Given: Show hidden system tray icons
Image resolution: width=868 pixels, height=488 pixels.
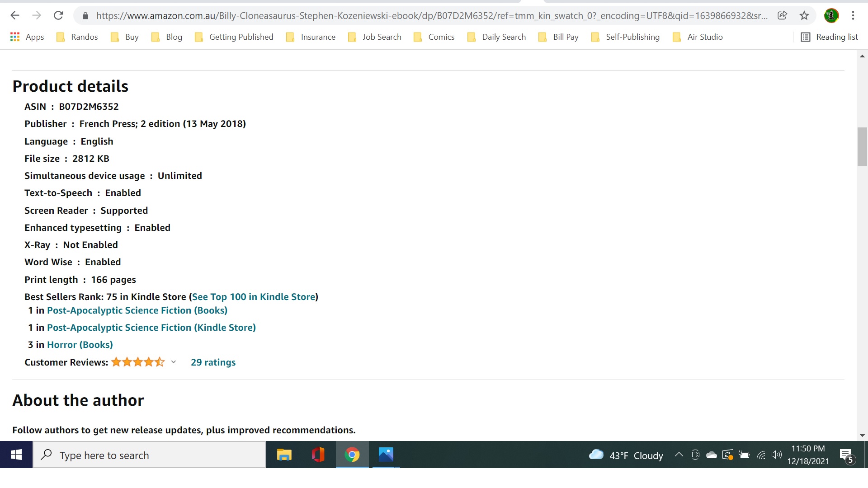Looking at the screenshot, I should click(679, 455).
